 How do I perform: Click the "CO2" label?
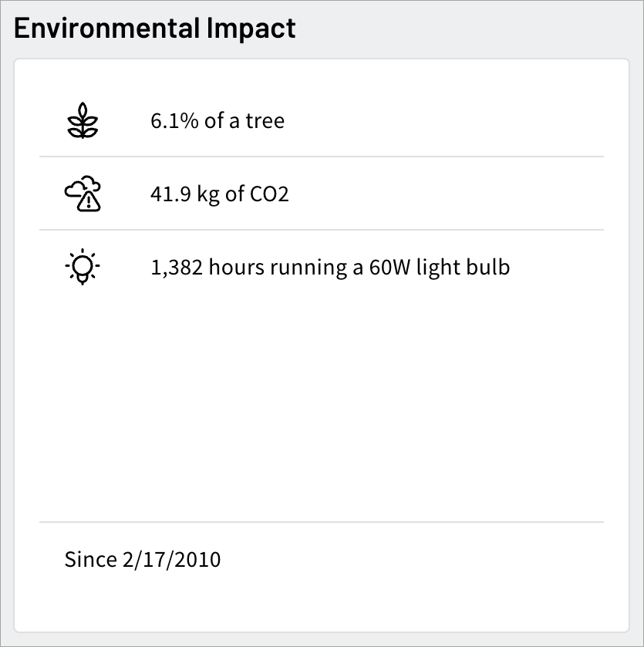pos(269,194)
